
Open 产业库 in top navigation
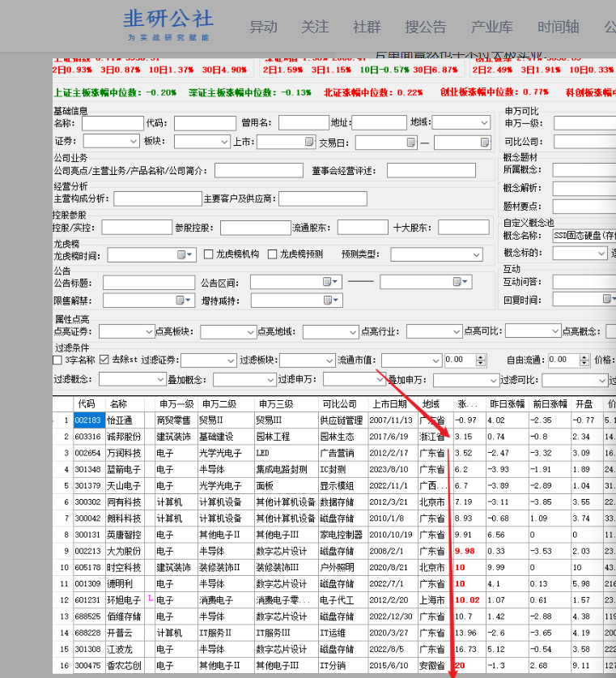[x=491, y=28]
